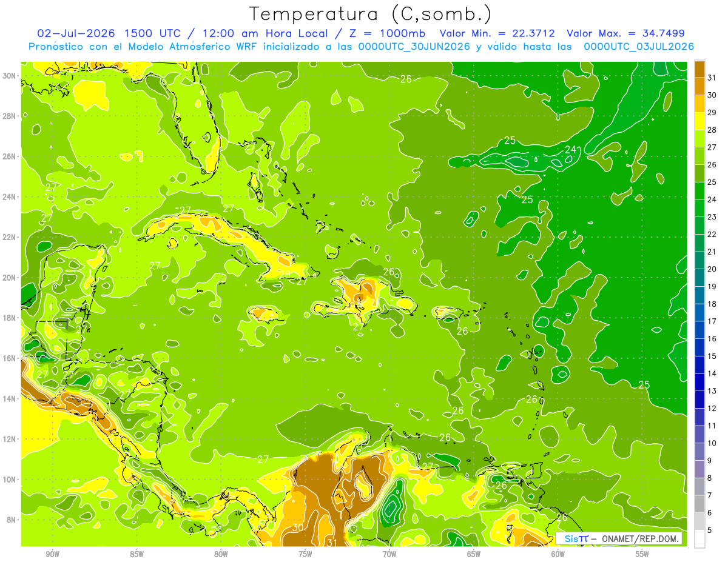Click the 22N latitude axis label
This screenshot has width=728, height=562.
pyautogui.click(x=9, y=237)
